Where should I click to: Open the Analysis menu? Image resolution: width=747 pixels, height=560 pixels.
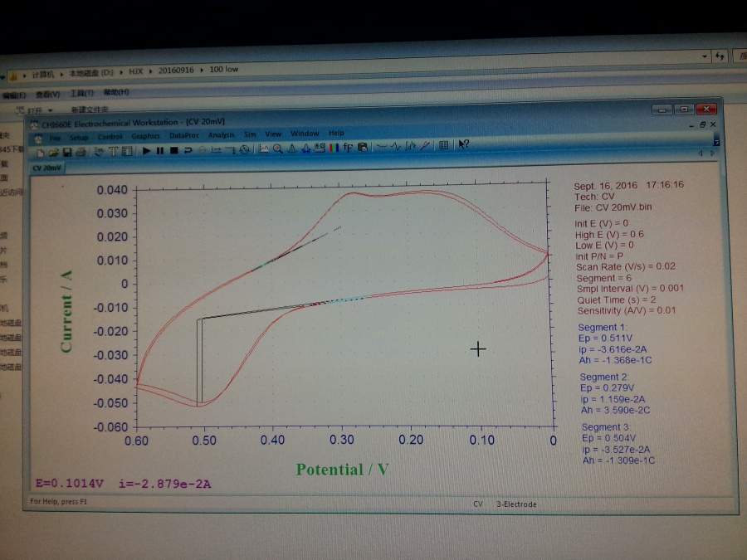click(221, 135)
